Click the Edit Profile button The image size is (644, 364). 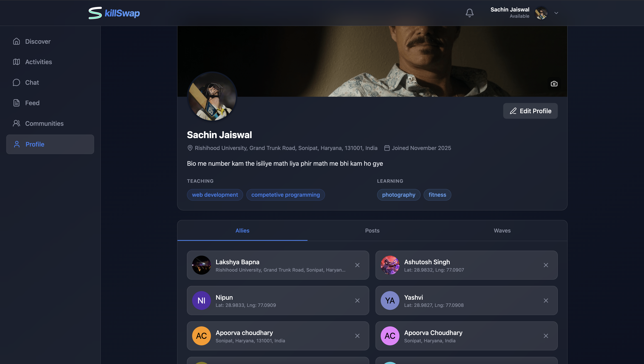530,111
